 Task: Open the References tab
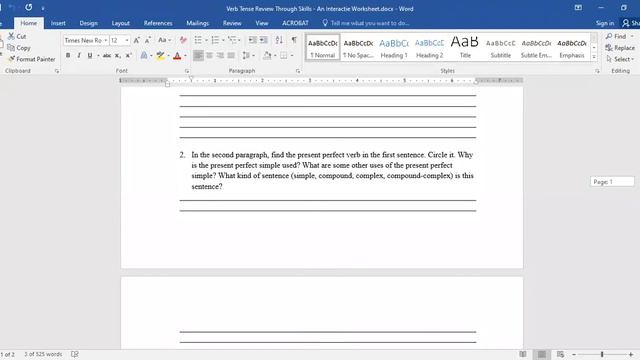[x=158, y=23]
